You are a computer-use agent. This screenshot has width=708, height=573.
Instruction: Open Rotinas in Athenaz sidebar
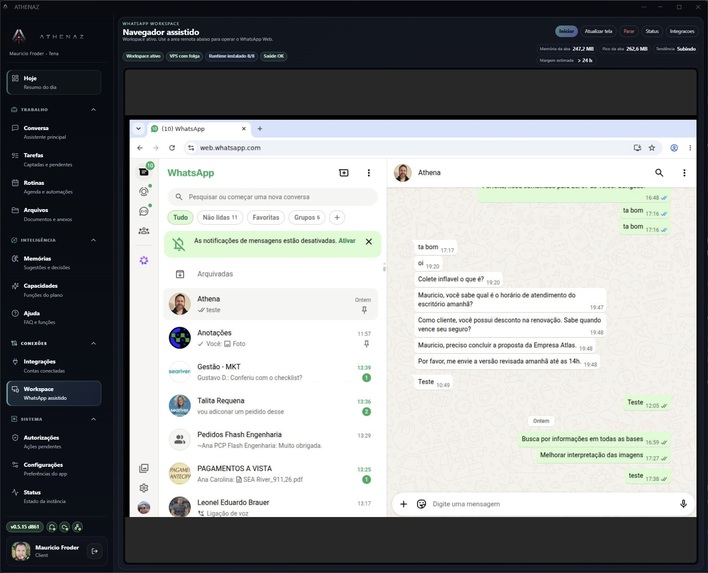54,187
